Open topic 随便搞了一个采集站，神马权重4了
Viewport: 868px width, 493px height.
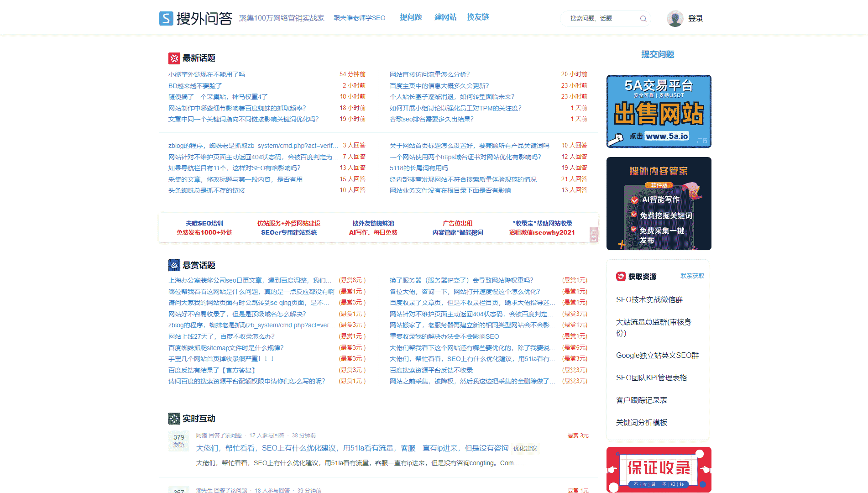click(218, 97)
